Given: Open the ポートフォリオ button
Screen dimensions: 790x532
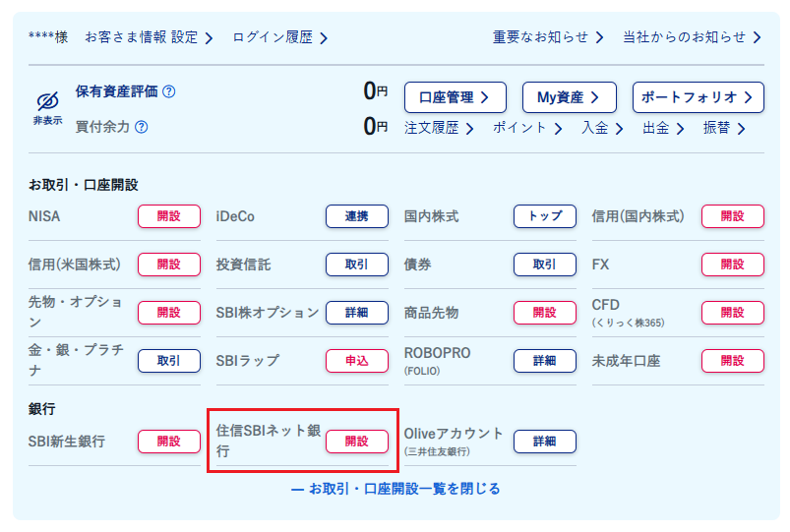Looking at the screenshot, I should pos(698,97).
